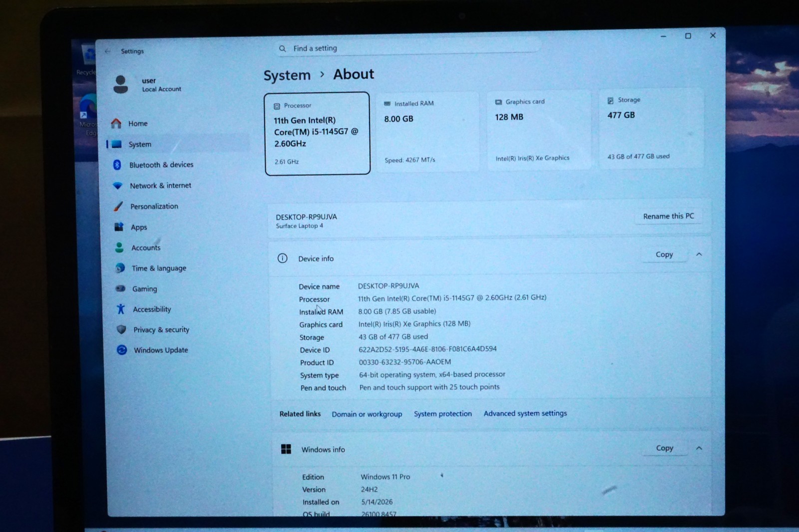Select the Installed RAM 8.00 GB card
The height and width of the screenshot is (532, 799).
427,132
